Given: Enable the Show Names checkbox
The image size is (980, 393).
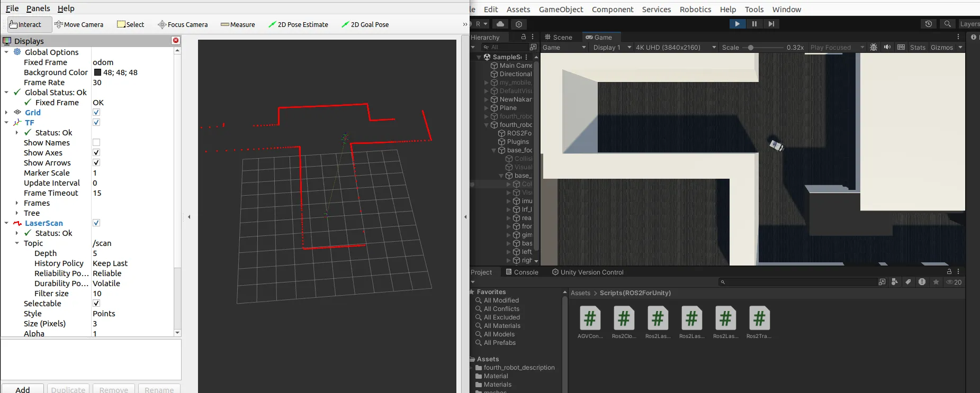Looking at the screenshot, I should (x=96, y=142).
